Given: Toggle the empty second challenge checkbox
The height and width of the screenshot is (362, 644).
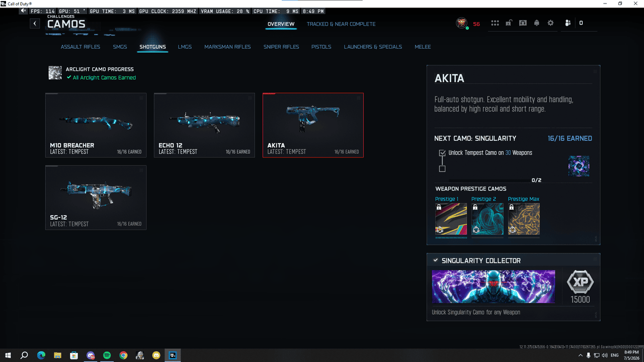Looking at the screenshot, I should click(x=442, y=169).
